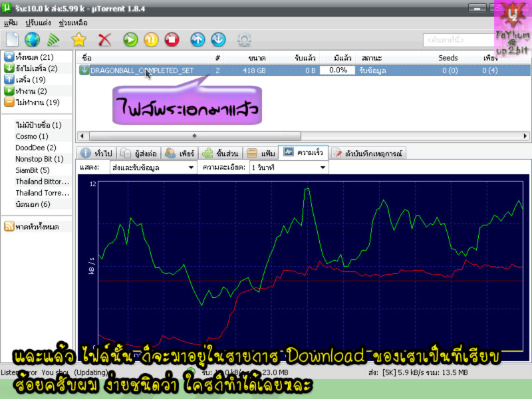Select the Thailand Bittor... label

point(42,182)
